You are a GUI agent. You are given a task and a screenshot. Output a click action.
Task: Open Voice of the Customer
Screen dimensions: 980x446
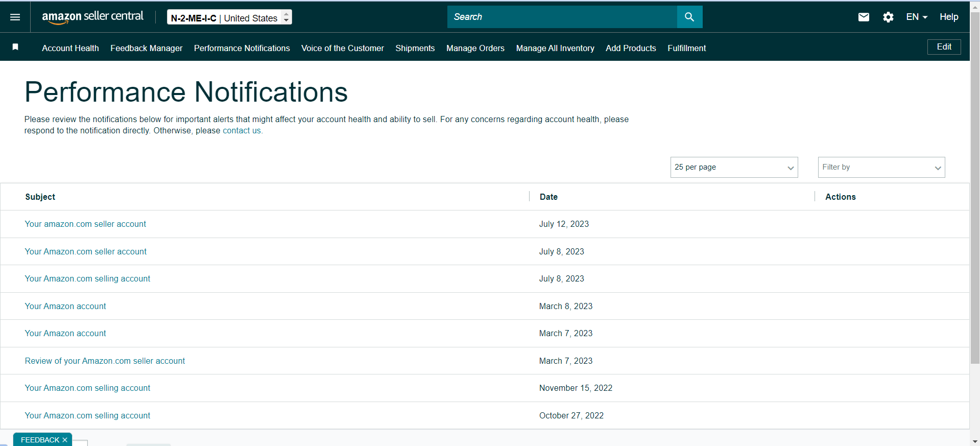pyautogui.click(x=343, y=48)
